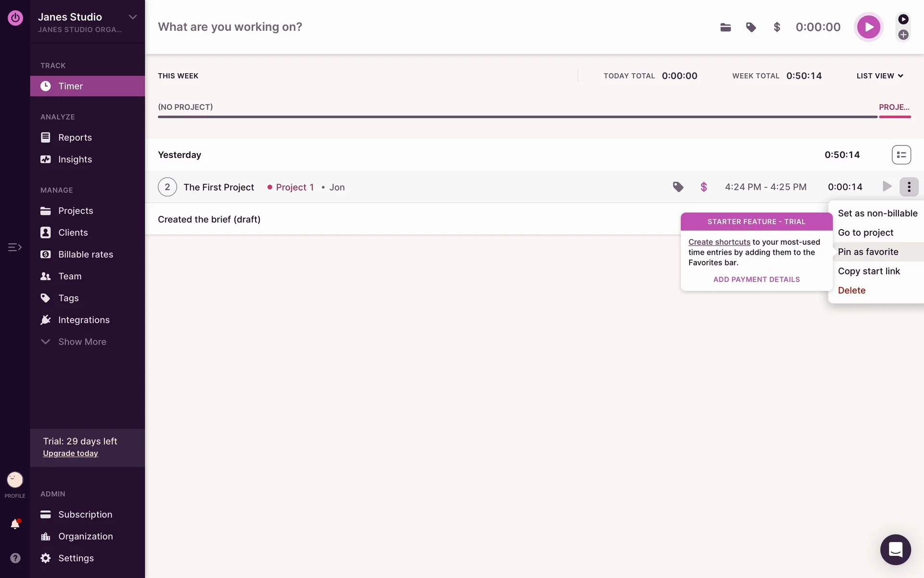
Task: Choose Delete from the context menu
Action: click(x=851, y=290)
